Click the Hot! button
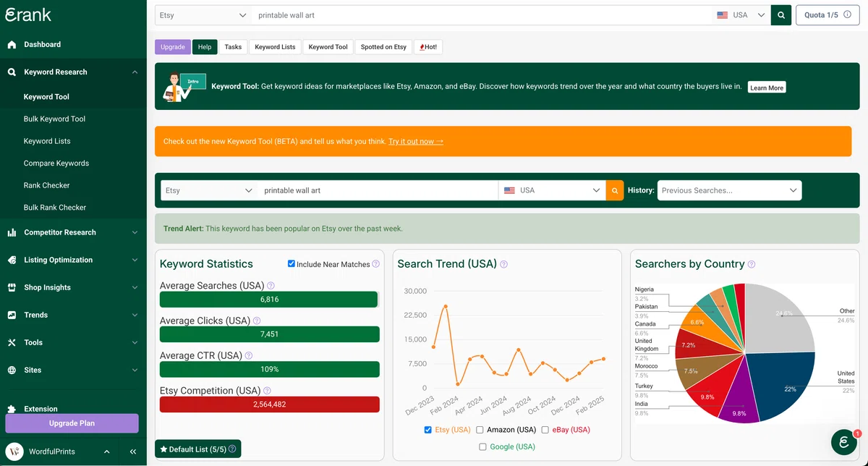The image size is (868, 466). (x=427, y=47)
